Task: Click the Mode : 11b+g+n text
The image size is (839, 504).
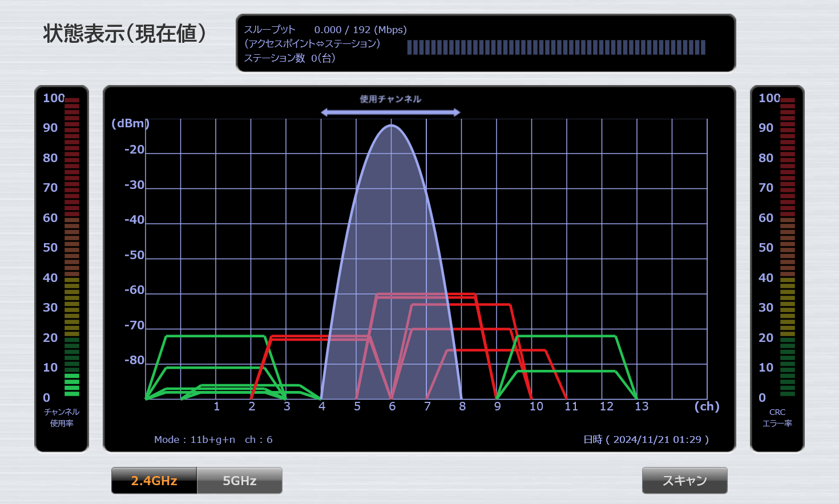Action: coord(195,440)
